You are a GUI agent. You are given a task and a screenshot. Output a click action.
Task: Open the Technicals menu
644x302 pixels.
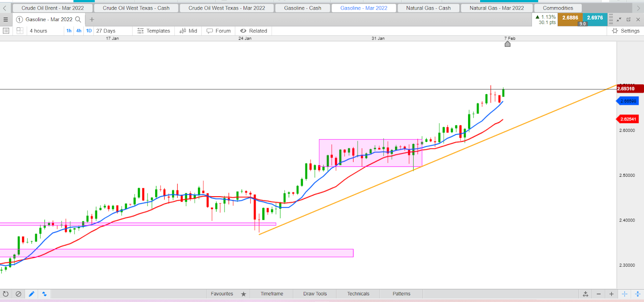358,294
